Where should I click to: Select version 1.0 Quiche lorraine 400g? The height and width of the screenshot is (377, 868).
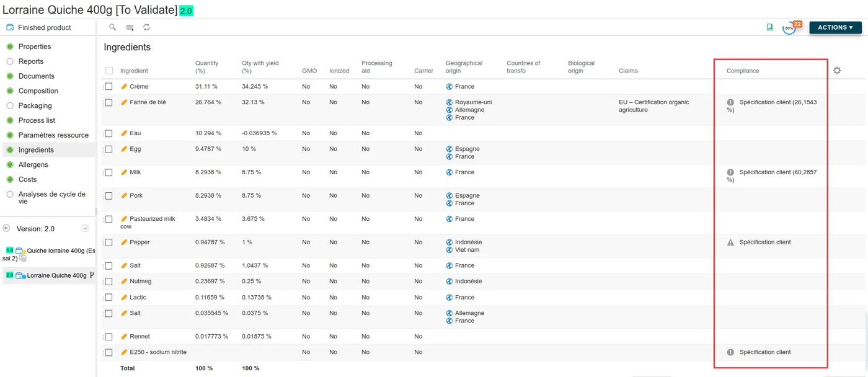click(50, 254)
